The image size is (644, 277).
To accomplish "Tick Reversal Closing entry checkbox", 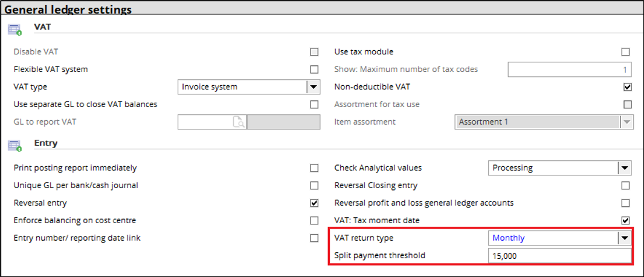I will coord(625,185).
